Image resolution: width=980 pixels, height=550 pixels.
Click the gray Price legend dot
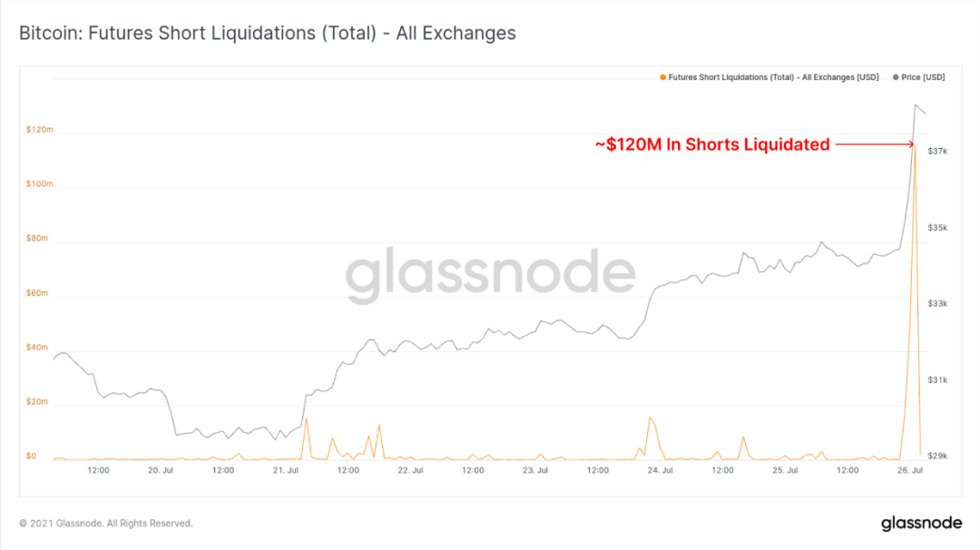tap(896, 77)
